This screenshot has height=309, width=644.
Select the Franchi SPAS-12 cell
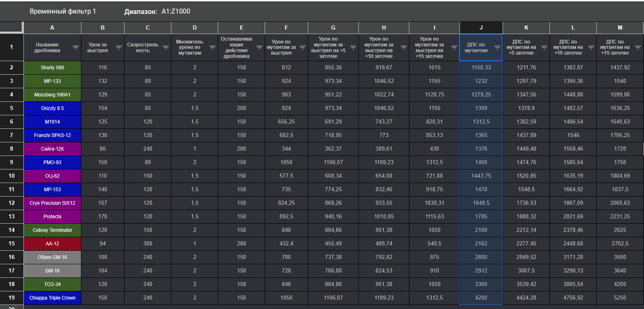click(52, 135)
